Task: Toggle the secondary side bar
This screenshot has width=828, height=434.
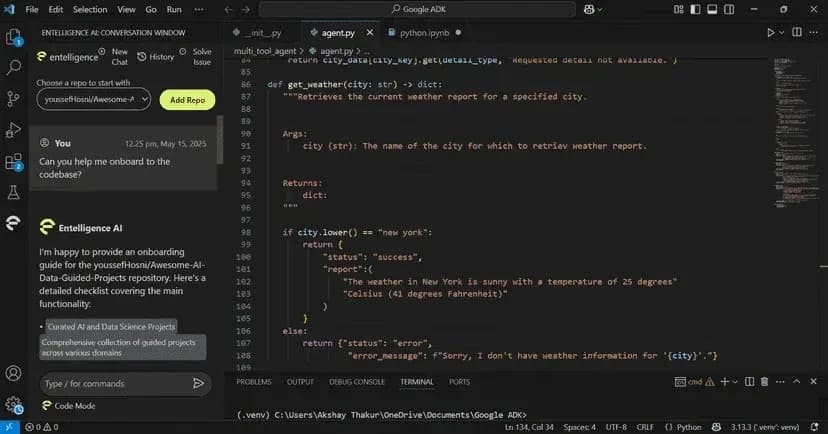Action: point(729,10)
